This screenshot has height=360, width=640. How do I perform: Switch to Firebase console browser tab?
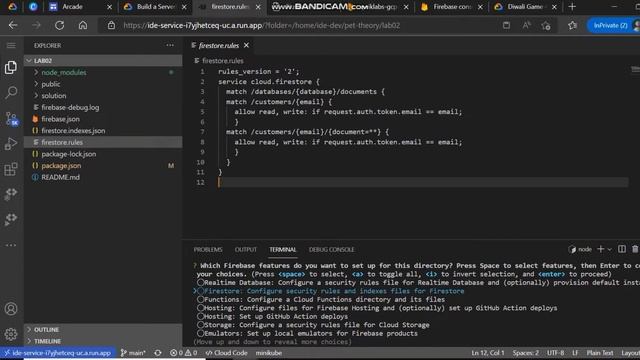click(451, 7)
